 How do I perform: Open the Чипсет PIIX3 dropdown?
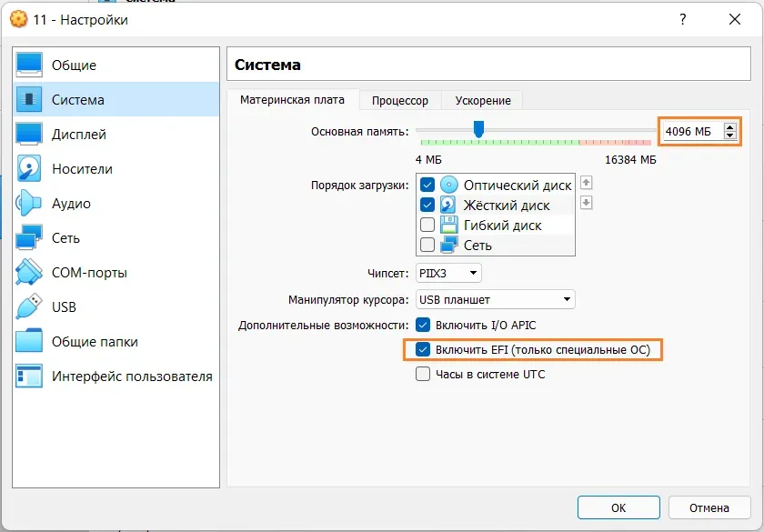point(448,273)
